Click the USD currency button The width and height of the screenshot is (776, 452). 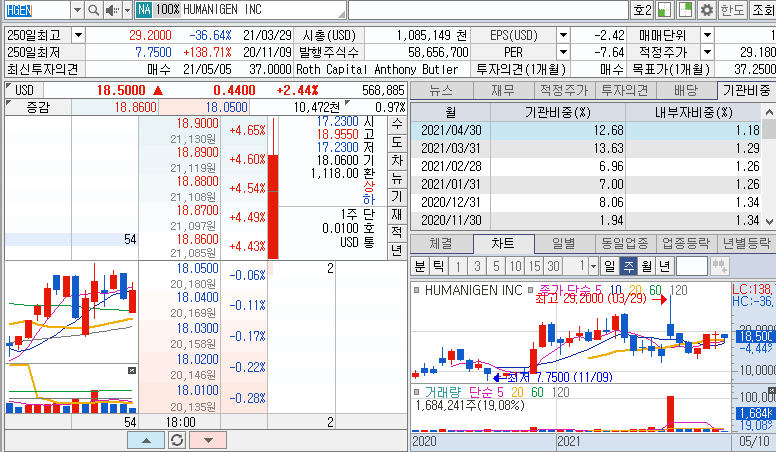(x=24, y=91)
